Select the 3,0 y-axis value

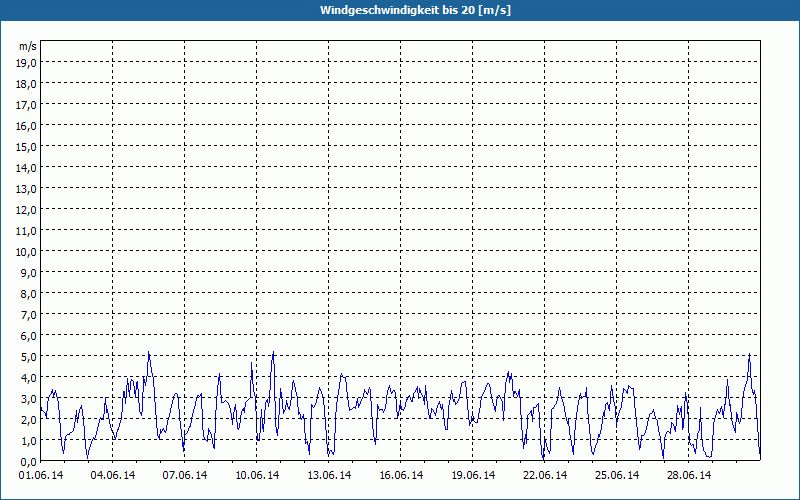click(x=29, y=399)
